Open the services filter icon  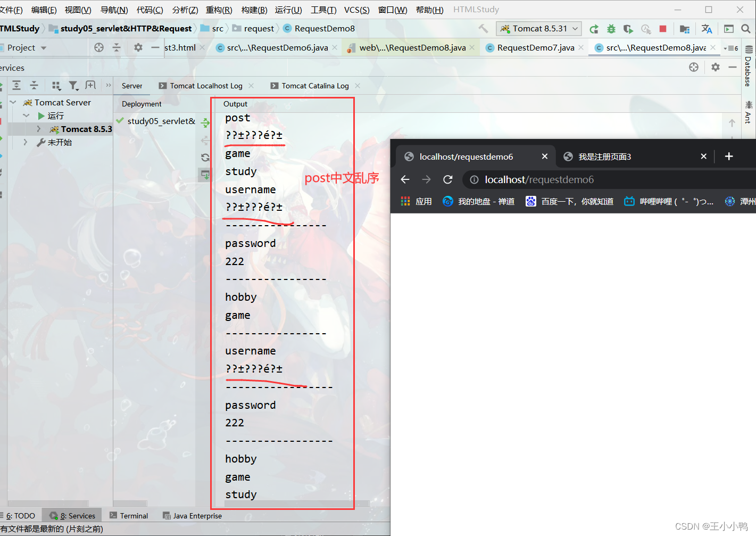73,85
